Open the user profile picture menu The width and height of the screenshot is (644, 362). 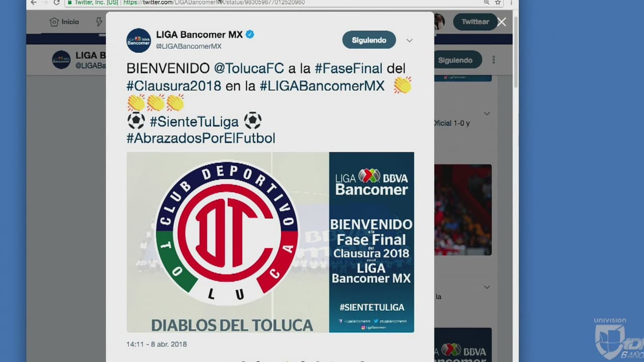[x=439, y=22]
